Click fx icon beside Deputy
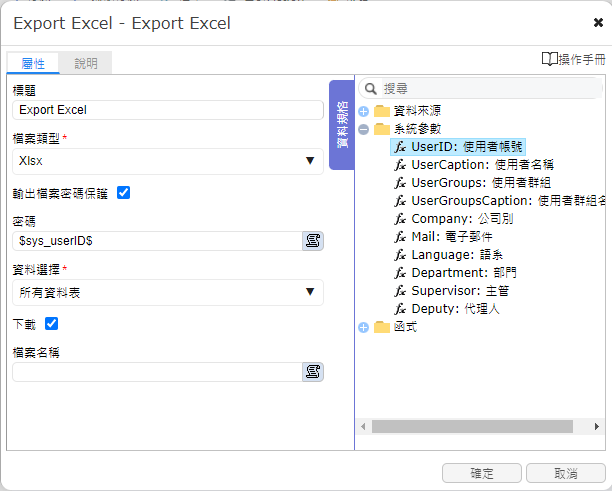The width and height of the screenshot is (612, 491). [400, 309]
